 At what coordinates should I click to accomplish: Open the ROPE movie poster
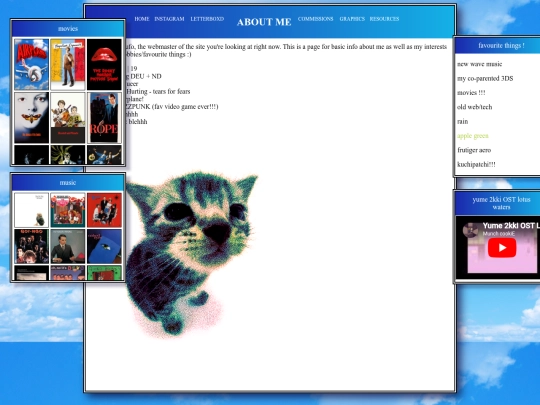click(104, 117)
